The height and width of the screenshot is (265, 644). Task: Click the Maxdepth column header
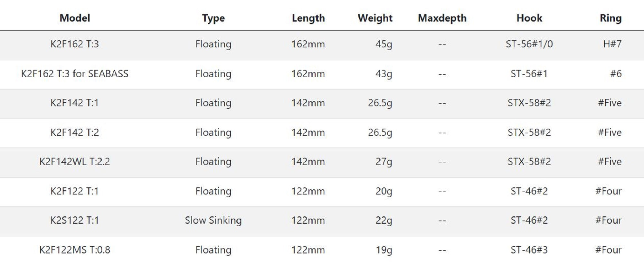442,18
